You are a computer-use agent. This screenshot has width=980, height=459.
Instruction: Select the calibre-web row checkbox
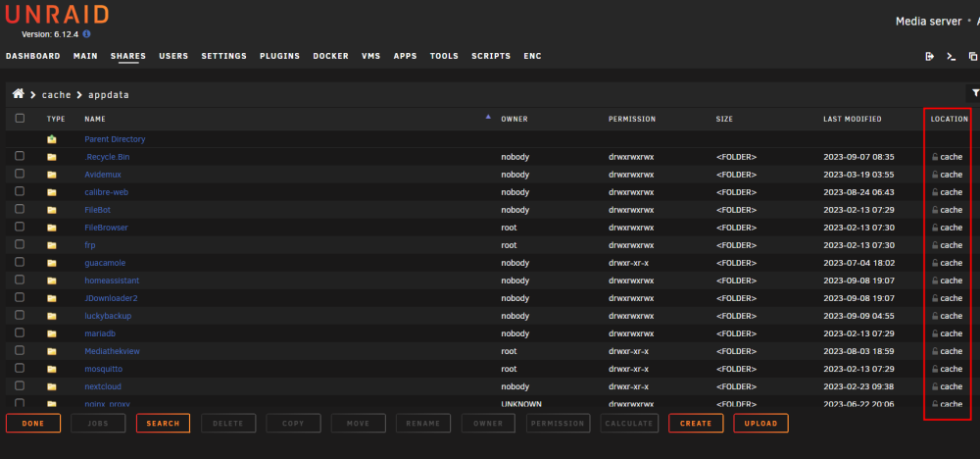20,190
